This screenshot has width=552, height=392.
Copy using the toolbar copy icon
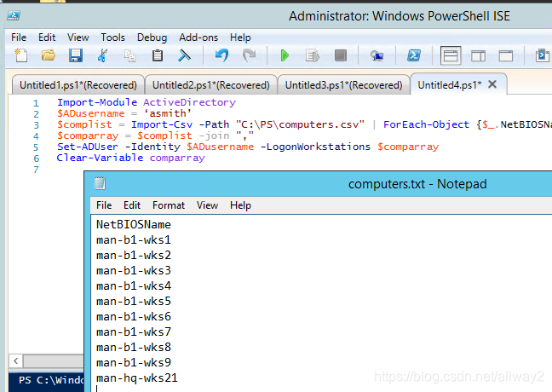coord(129,55)
